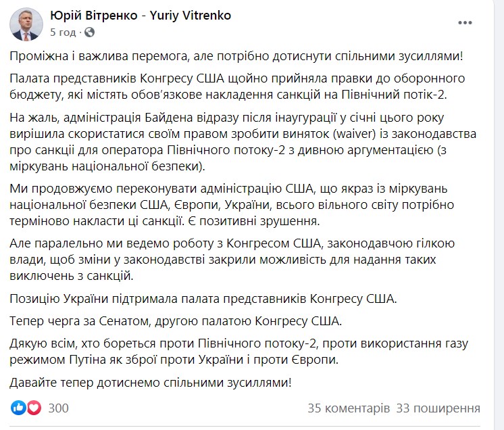Click the '5 год' post timestamp
This screenshot has width=504, height=430.
pos(63,32)
